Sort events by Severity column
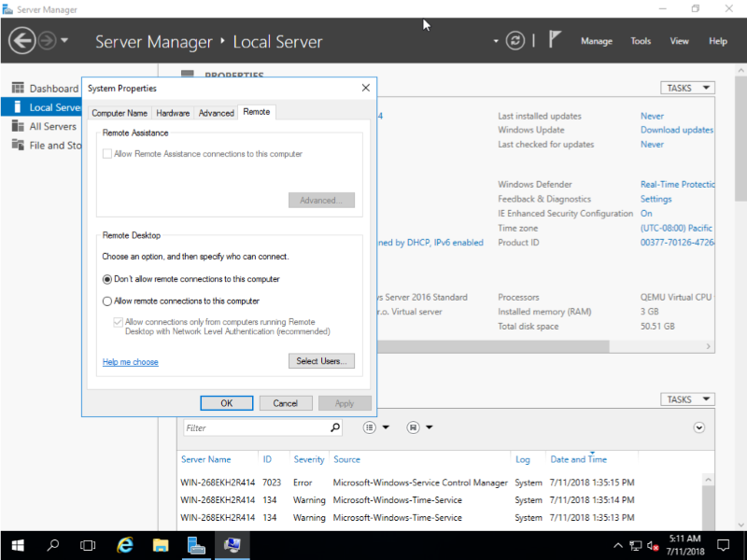 pos(309,460)
